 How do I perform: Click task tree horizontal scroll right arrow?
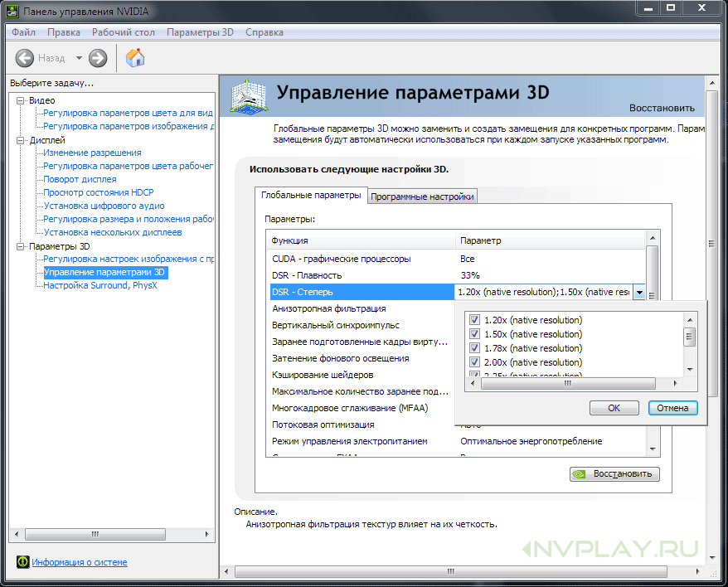[x=206, y=534]
